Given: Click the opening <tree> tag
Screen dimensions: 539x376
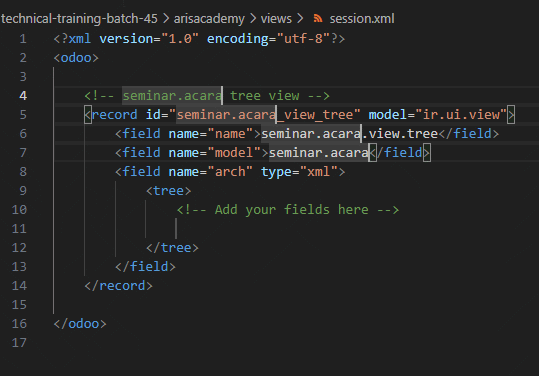Looking at the screenshot, I should pos(168,190).
